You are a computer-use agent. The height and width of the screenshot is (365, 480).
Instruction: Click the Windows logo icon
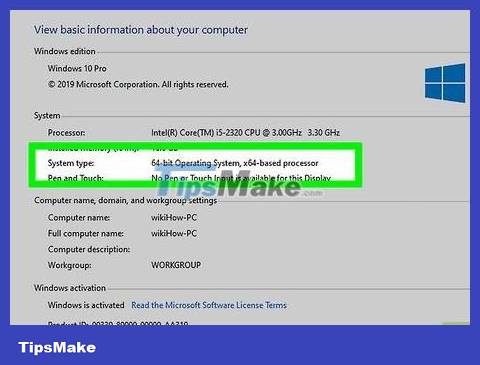445,83
